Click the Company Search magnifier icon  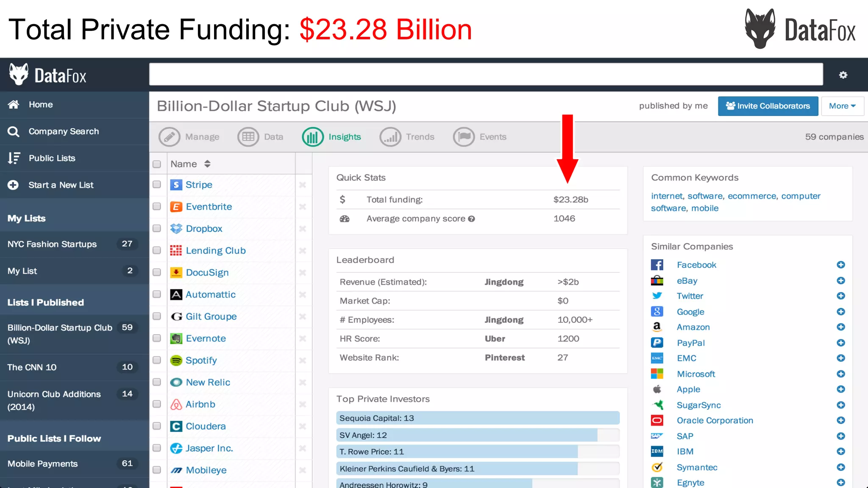pyautogui.click(x=14, y=132)
